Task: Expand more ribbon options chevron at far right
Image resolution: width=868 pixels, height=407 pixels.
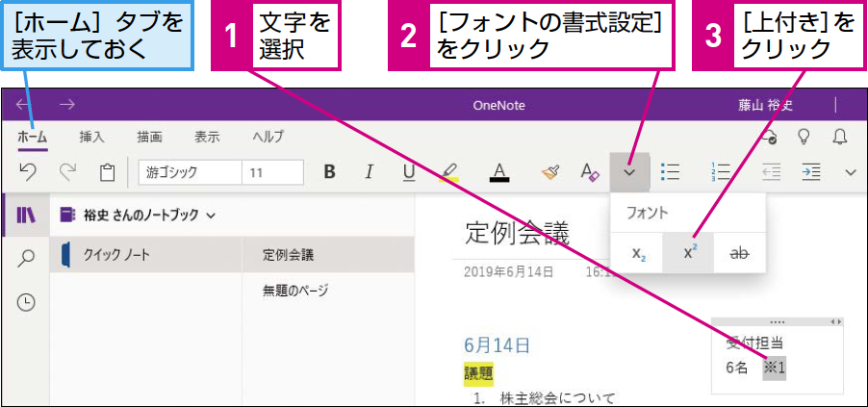Action: 851,173
